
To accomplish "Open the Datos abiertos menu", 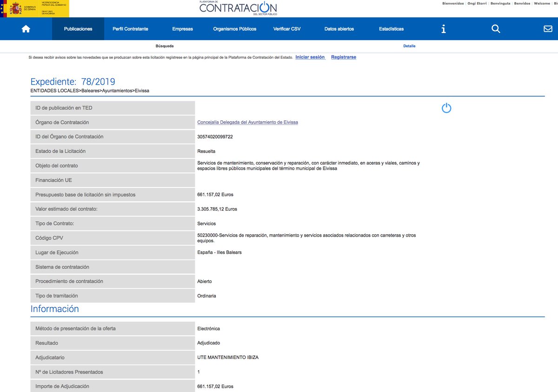I will click(339, 29).
